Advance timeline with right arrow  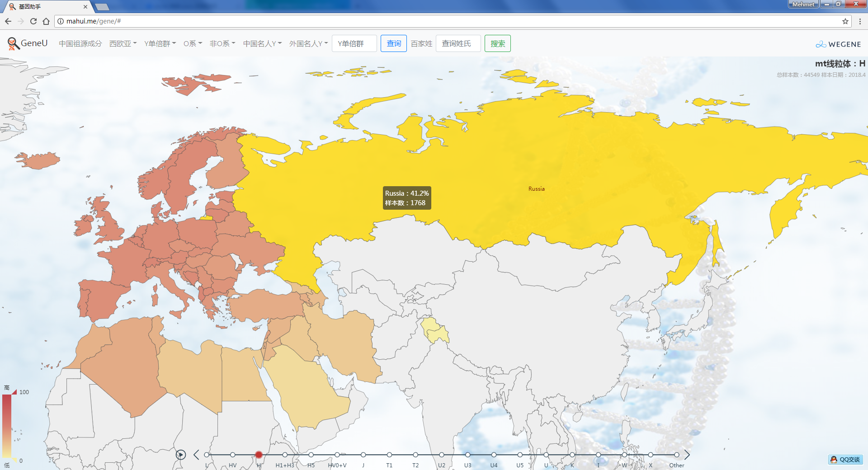(x=687, y=455)
